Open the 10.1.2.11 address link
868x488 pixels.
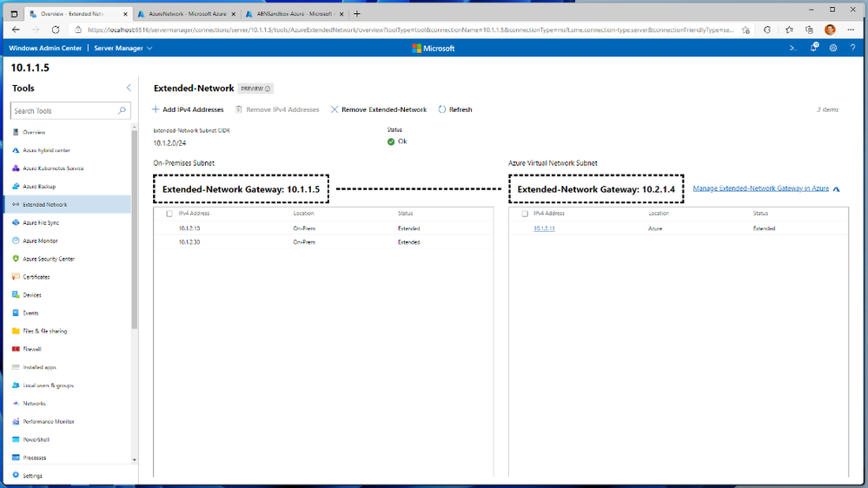pos(544,228)
